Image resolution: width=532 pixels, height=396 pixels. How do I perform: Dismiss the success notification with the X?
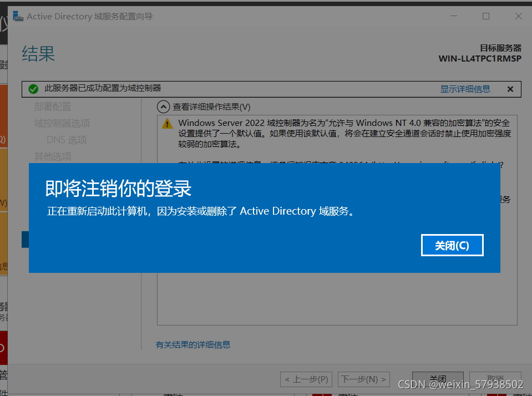[x=510, y=89]
